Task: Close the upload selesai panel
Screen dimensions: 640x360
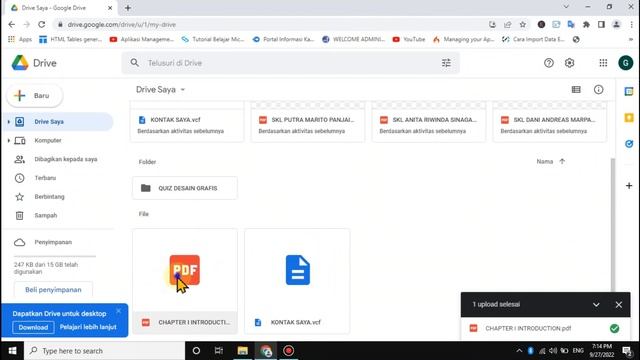Action: (x=619, y=305)
